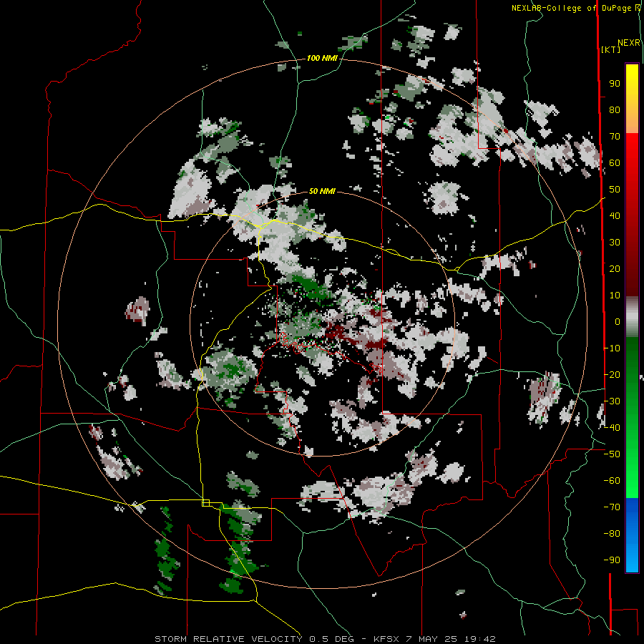
Task: Click the 50 NMI range ring label
Action: (x=322, y=191)
